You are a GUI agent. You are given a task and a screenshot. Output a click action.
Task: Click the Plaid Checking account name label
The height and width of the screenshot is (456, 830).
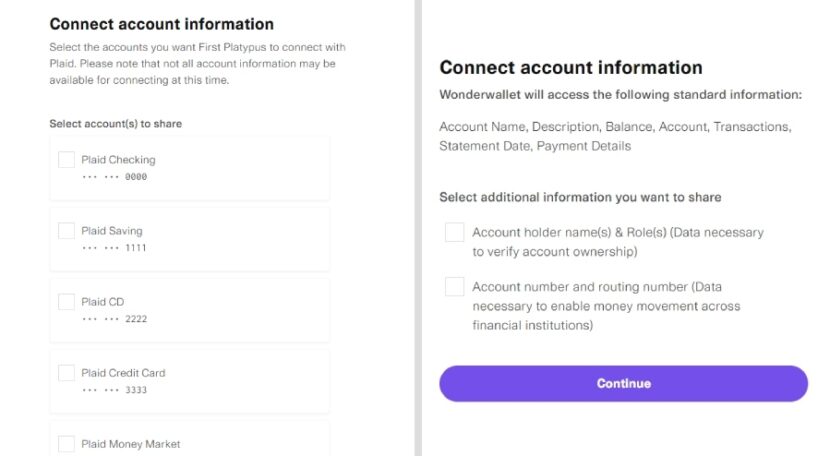click(x=118, y=160)
